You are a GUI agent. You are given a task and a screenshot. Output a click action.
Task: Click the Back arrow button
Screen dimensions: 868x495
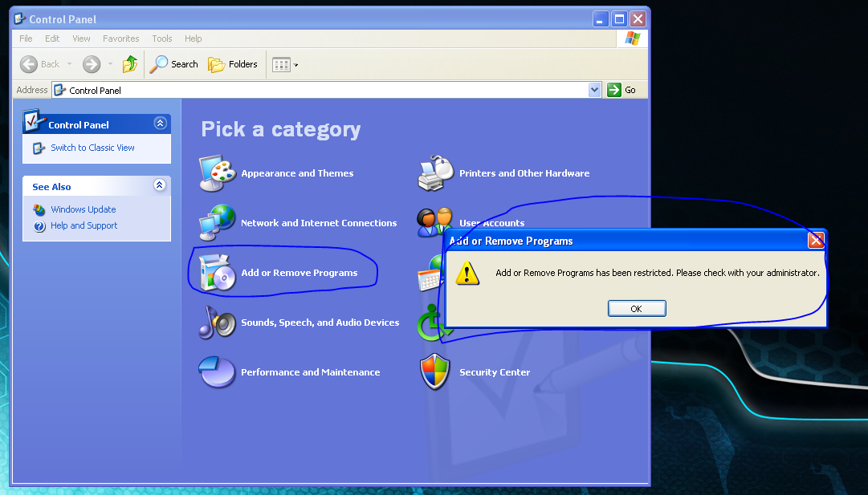pyautogui.click(x=29, y=64)
